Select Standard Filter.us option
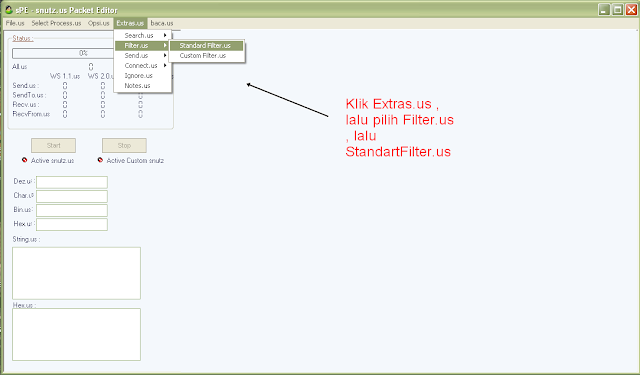 point(207,45)
